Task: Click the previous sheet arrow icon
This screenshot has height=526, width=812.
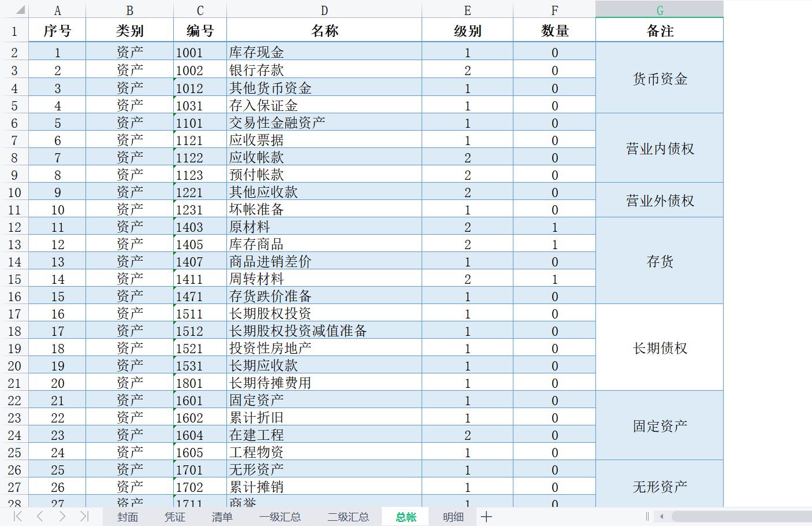Action: (39, 517)
